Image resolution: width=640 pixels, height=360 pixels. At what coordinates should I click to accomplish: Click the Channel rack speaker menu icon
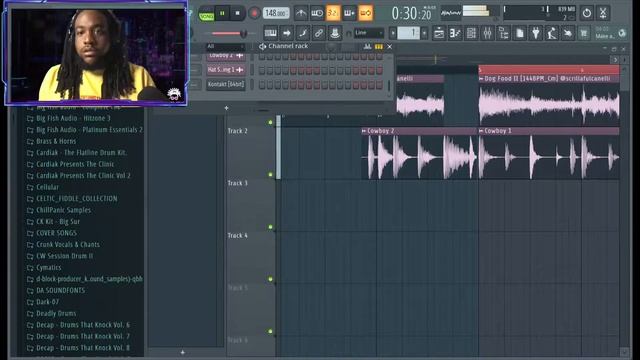pos(262,47)
